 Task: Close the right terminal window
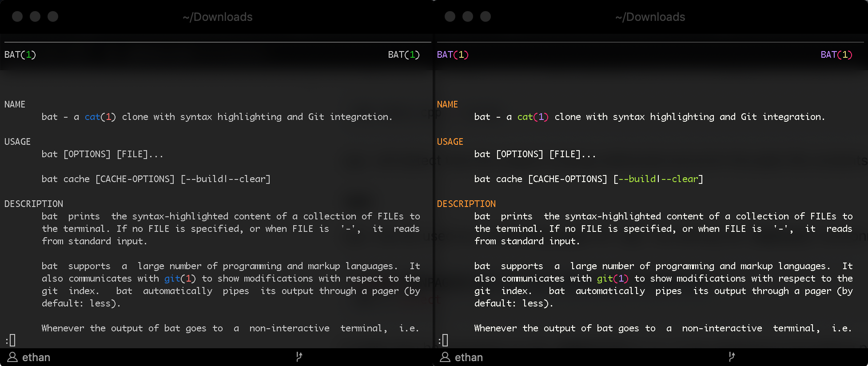[450, 16]
